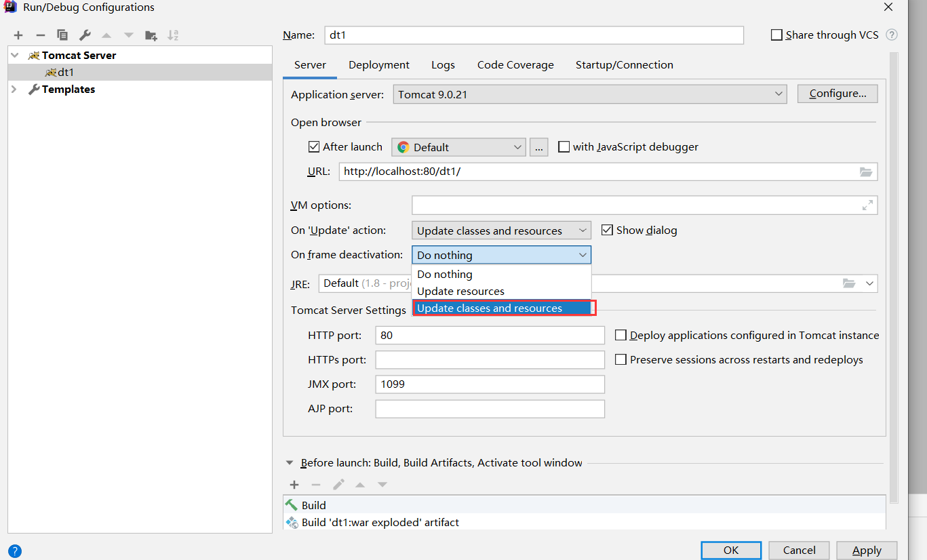Image resolution: width=927 pixels, height=560 pixels.
Task: Remove the before launch task
Action: point(316,485)
